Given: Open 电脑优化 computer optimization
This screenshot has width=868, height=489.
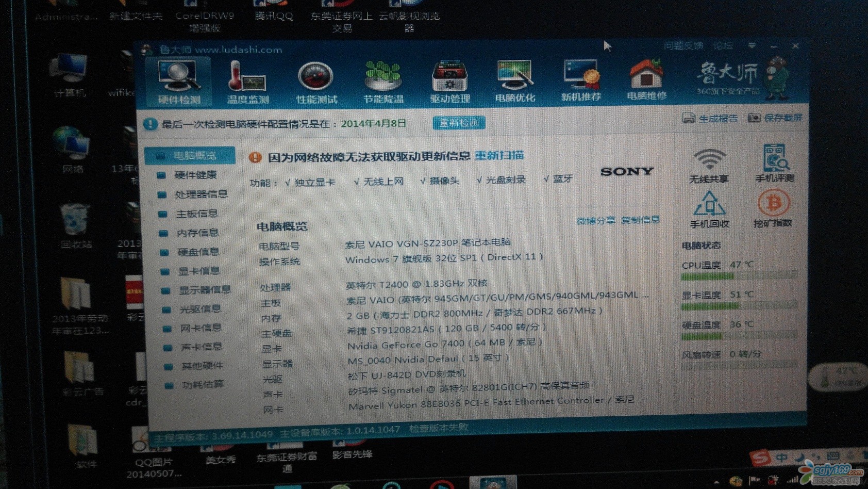Looking at the screenshot, I should [x=515, y=81].
